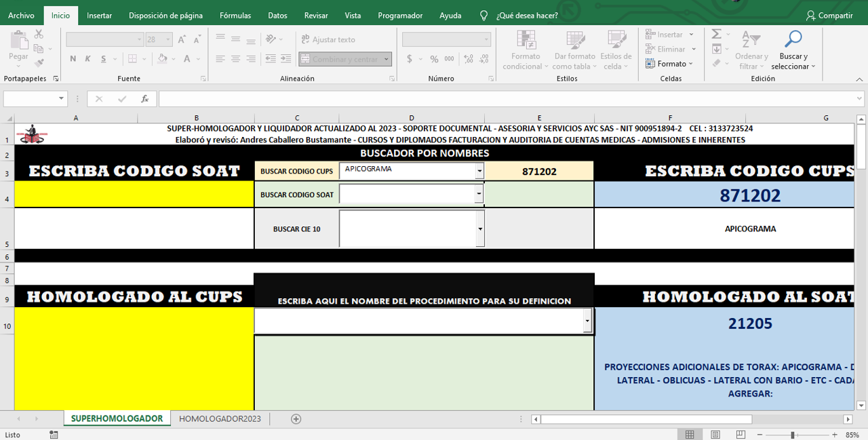Toggle Combinar y centrar merge option

coord(341,59)
